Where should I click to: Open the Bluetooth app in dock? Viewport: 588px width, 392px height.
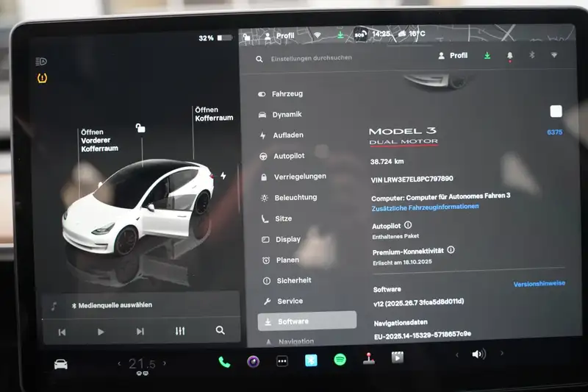[311, 360]
